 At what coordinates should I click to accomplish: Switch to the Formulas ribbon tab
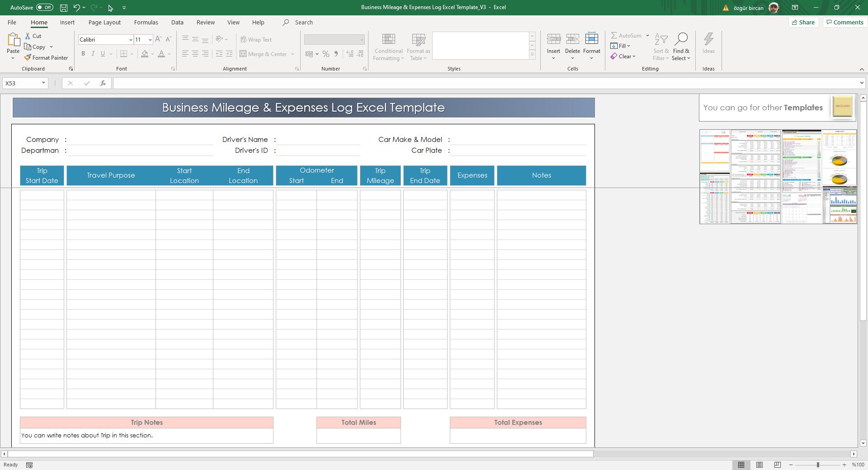point(146,22)
